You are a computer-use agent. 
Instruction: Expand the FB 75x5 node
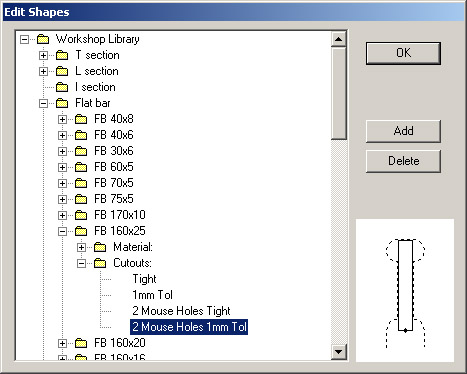(62, 199)
